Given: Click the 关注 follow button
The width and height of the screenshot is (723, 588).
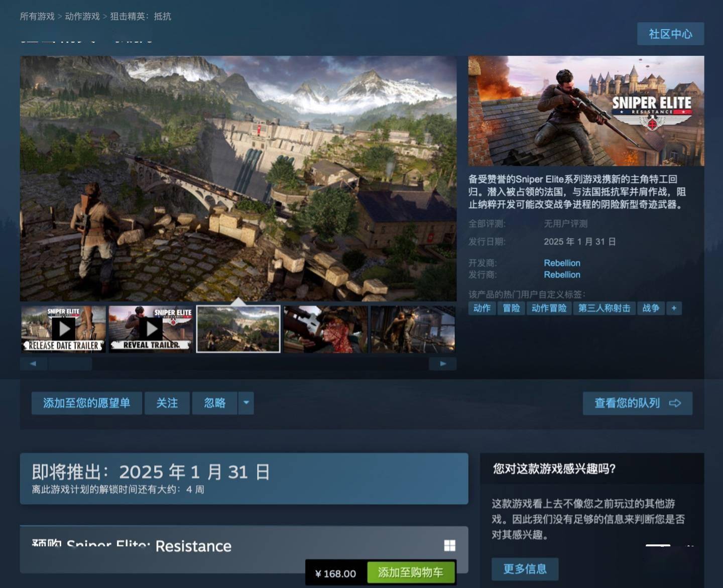Looking at the screenshot, I should point(167,403).
